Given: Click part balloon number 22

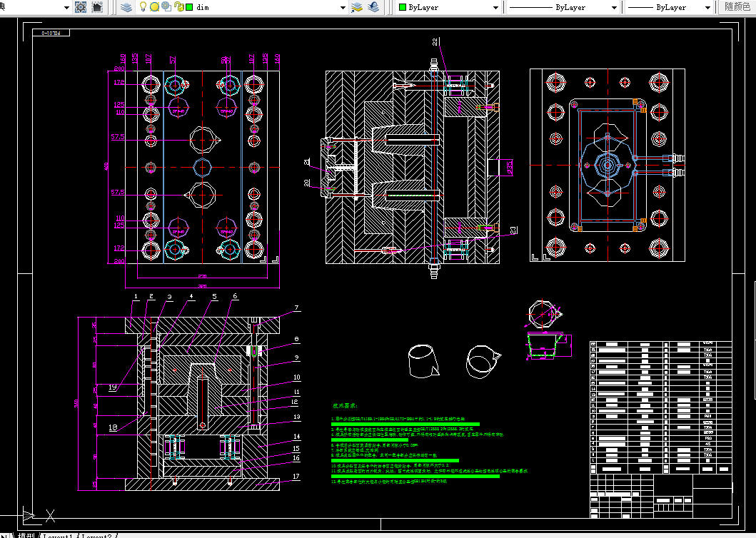Looking at the screenshot, I should coord(436,42).
